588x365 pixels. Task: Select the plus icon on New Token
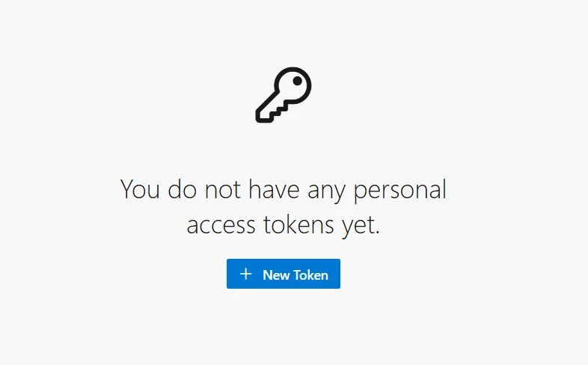coord(245,274)
